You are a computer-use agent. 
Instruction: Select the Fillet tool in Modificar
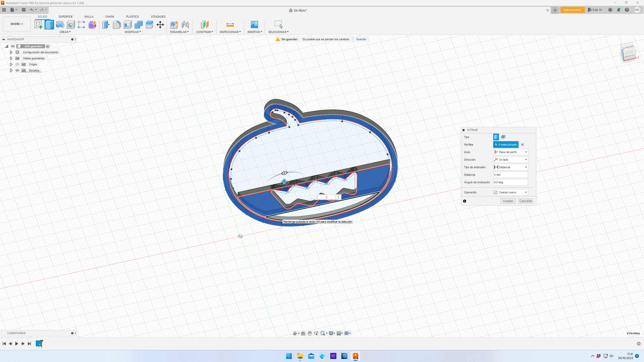[x=117, y=25]
